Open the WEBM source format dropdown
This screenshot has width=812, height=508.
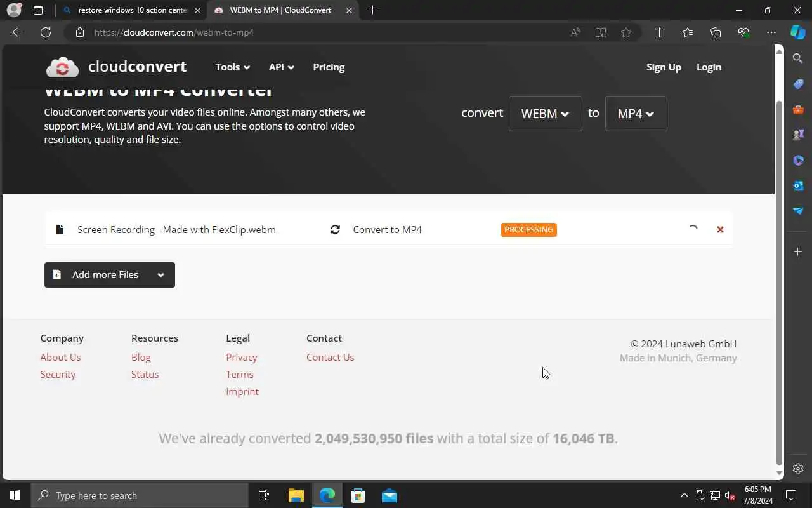click(545, 114)
